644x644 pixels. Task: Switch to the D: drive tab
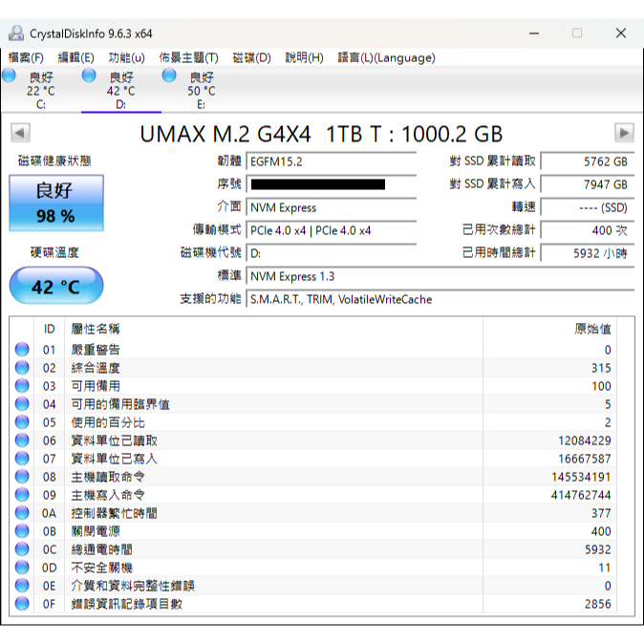pyautogui.click(x=120, y=92)
